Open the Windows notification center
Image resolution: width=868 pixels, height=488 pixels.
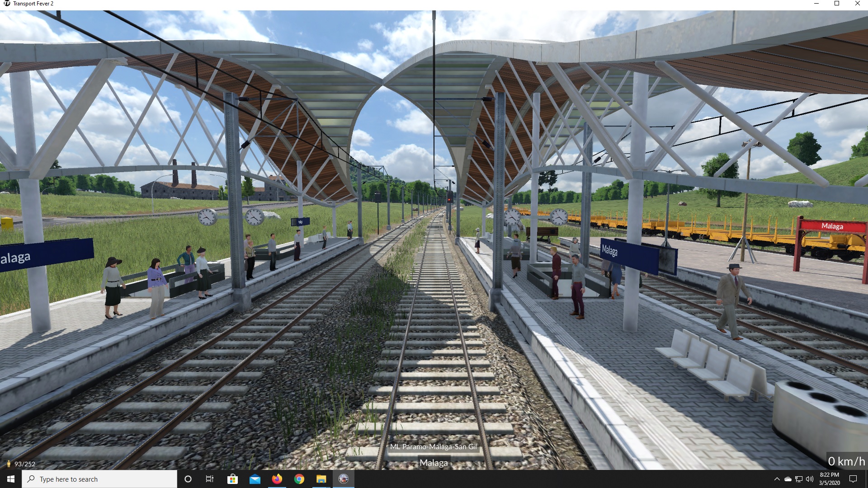coord(853,479)
